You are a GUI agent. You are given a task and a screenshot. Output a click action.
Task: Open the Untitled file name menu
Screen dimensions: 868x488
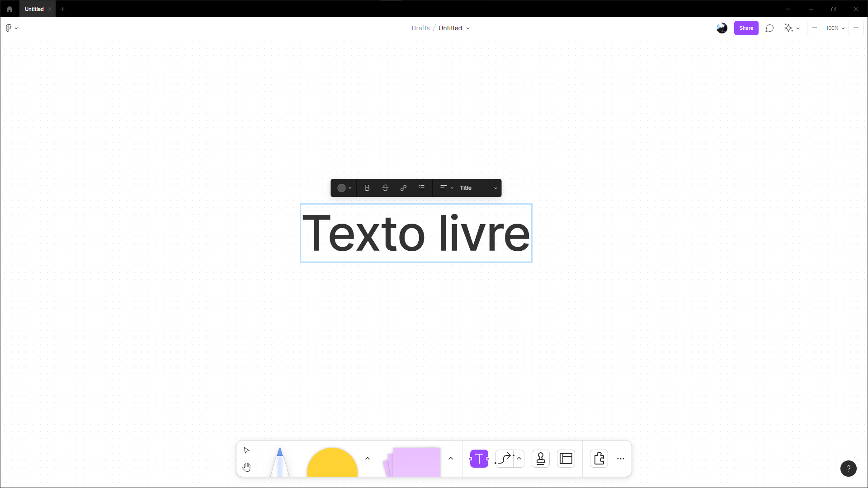tap(454, 28)
